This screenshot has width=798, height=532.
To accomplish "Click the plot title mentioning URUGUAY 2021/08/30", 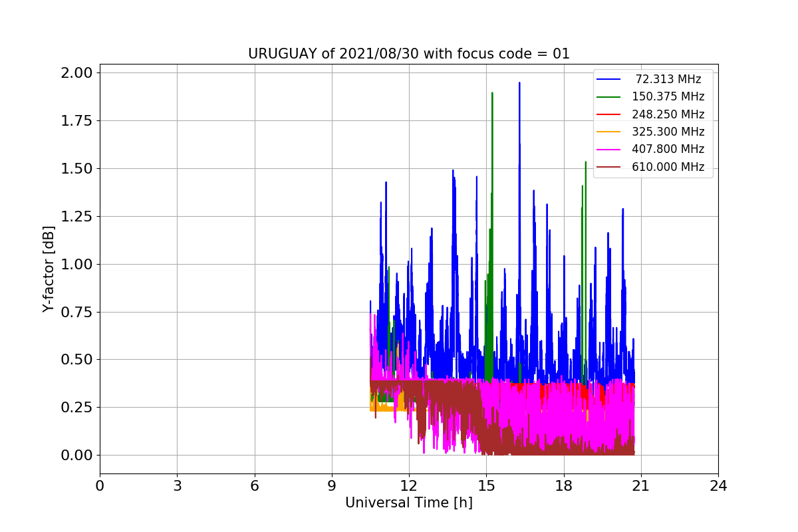I will click(x=409, y=54).
